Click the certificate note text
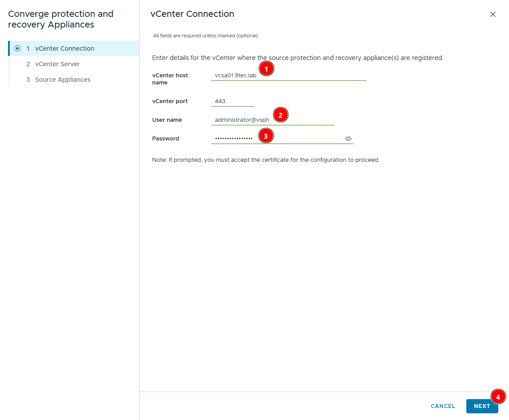509x420 pixels. point(266,160)
